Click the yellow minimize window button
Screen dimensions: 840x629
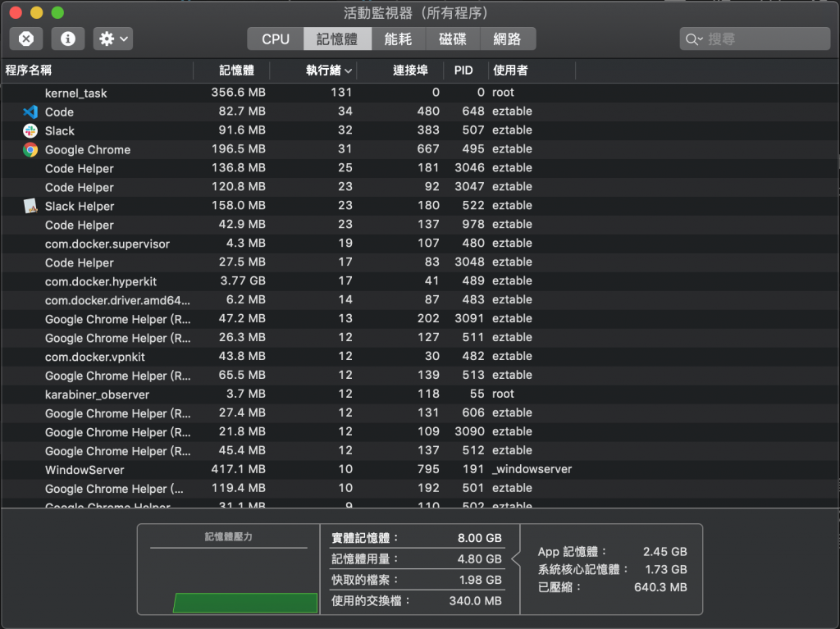[36, 12]
